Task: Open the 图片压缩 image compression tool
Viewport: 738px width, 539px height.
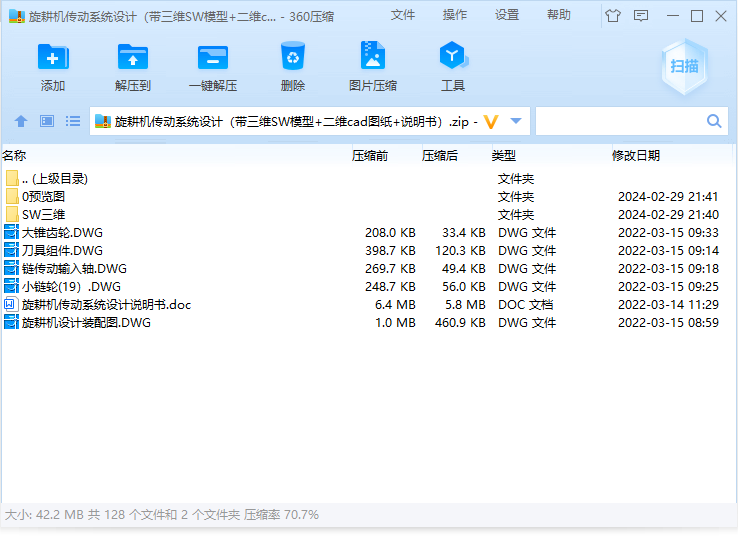Action: tap(373, 56)
